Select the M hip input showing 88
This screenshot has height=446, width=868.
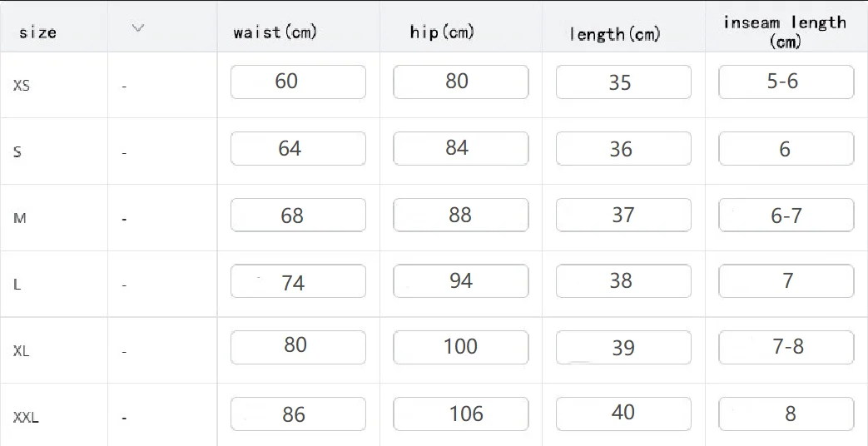pyautogui.click(x=460, y=215)
